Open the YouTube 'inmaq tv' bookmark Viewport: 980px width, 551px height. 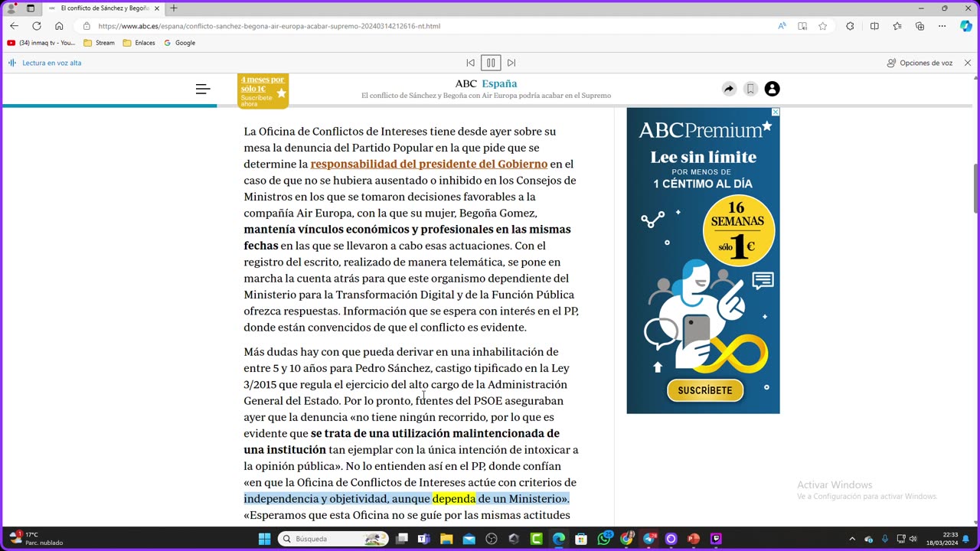(x=41, y=43)
